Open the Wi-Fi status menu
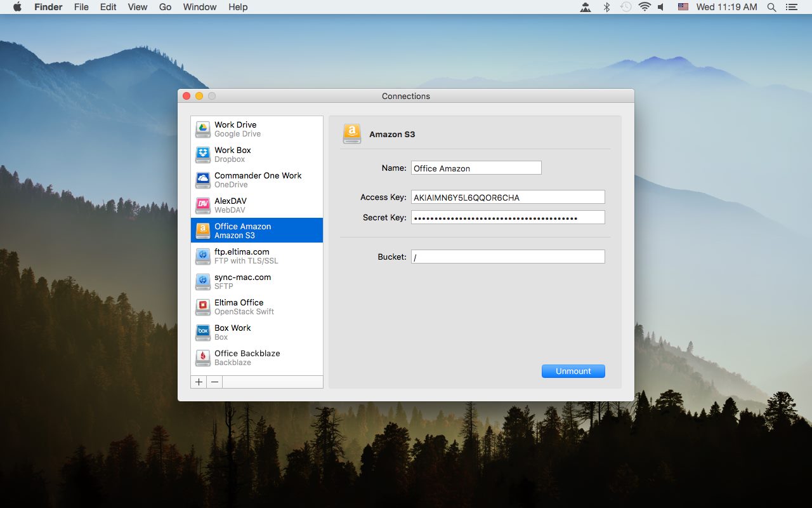812x508 pixels. (645, 7)
